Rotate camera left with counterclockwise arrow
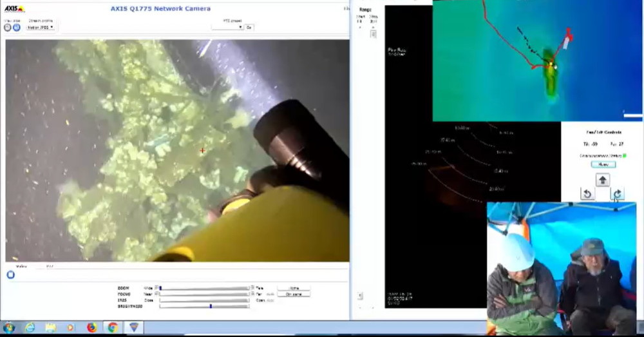 [x=587, y=194]
